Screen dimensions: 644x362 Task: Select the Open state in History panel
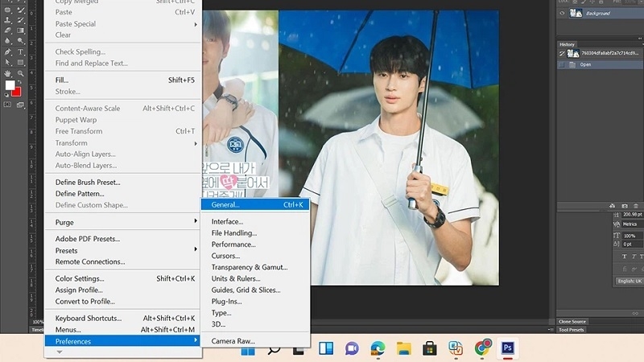coord(585,64)
